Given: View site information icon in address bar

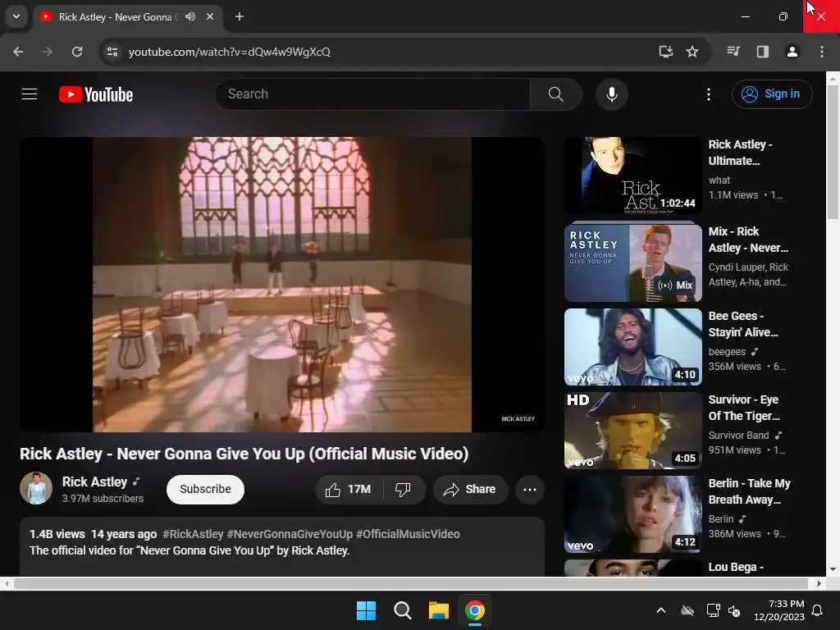Looking at the screenshot, I should click(112, 52).
